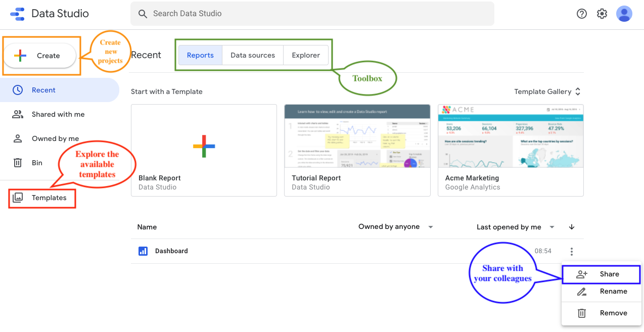Viewport: 644px width, 332px height.
Task: Switch to the Data sources tab
Action: coord(252,55)
